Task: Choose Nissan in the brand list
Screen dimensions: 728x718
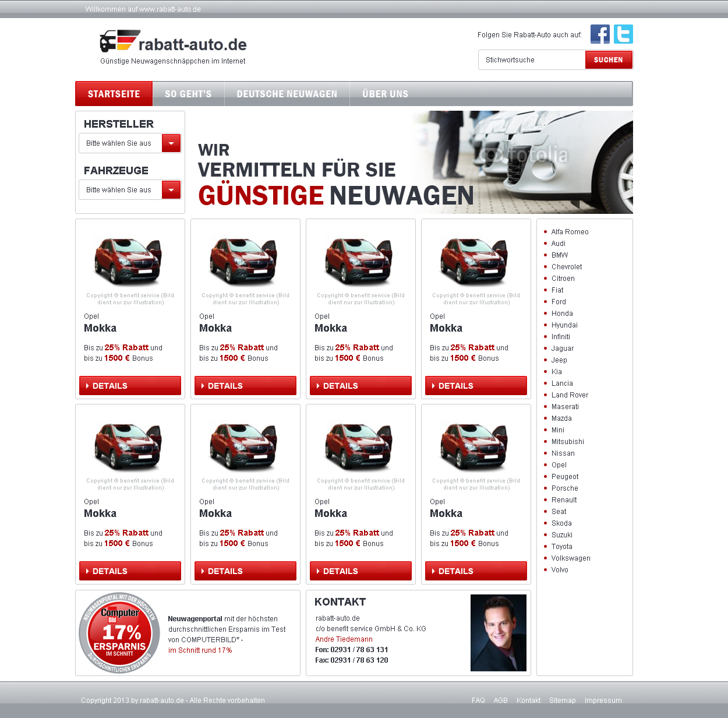Action: coord(563,453)
